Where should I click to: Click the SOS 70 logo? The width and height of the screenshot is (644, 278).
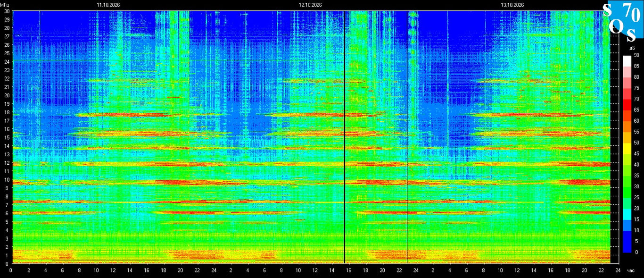click(623, 21)
